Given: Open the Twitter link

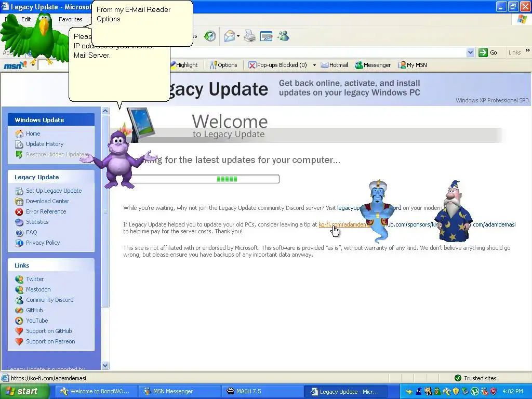Looking at the screenshot, I should coord(35,279).
